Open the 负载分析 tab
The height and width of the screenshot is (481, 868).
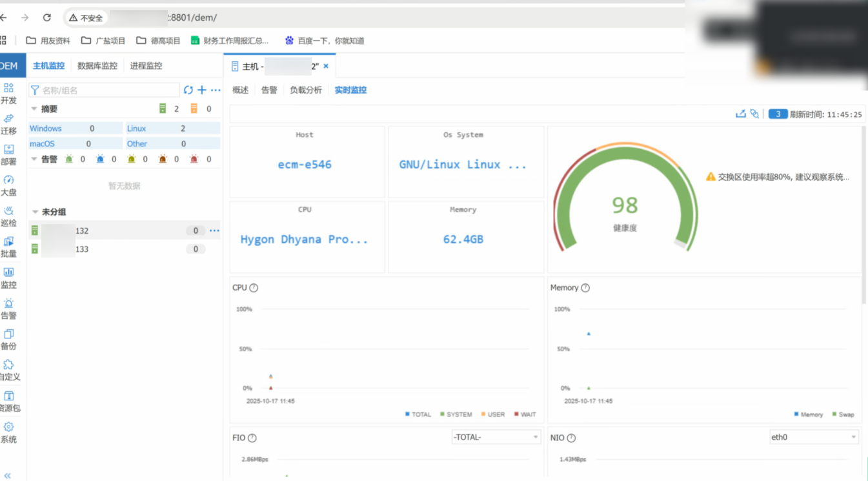pos(306,90)
